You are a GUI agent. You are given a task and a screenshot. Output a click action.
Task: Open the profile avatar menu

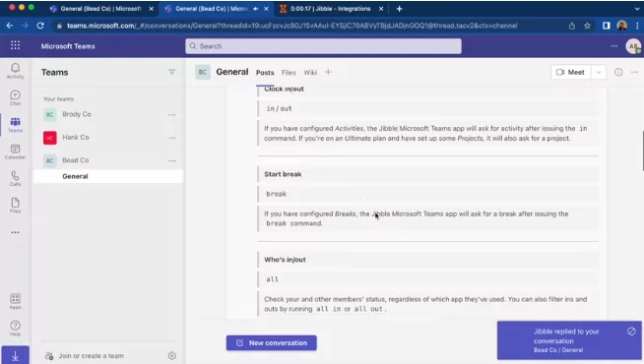633,46
